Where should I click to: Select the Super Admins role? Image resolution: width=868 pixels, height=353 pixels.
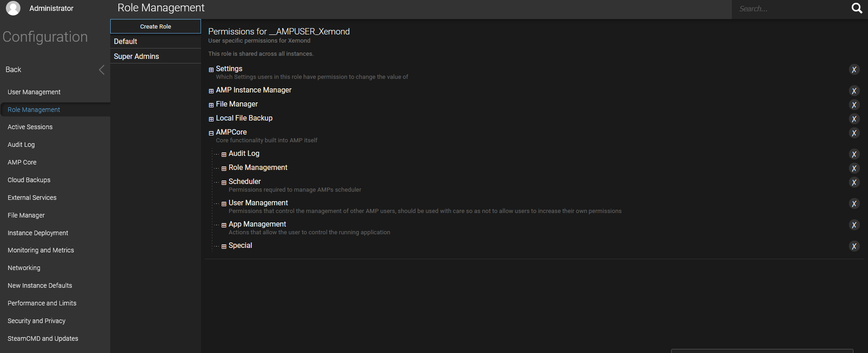(156, 56)
